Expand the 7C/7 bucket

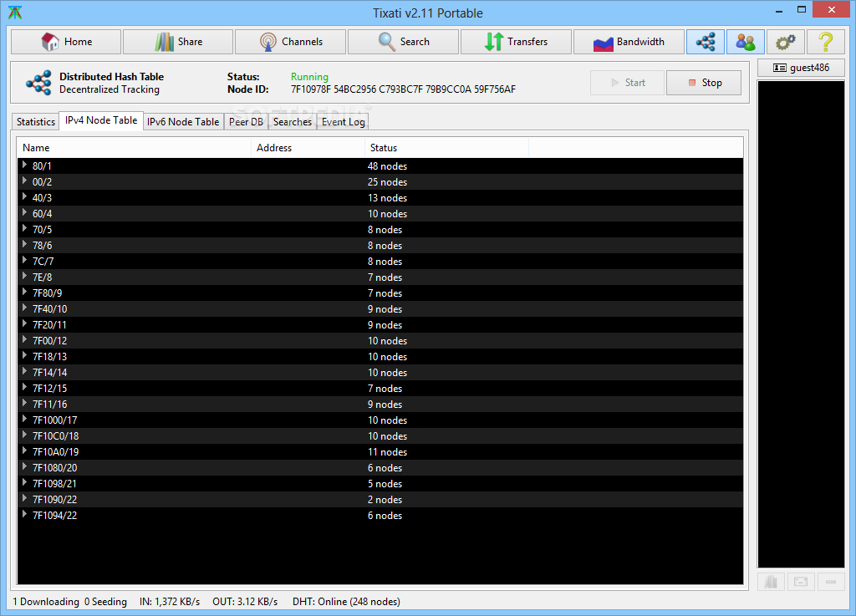coord(24,260)
